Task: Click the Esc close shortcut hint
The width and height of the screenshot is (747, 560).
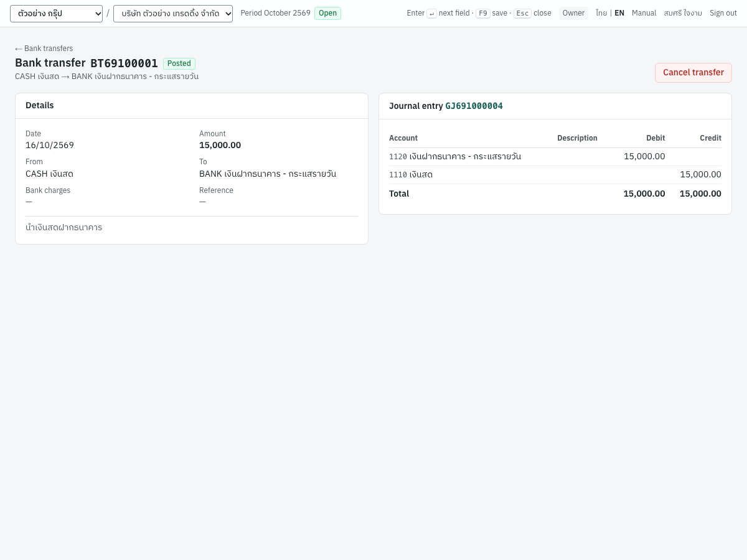Action: coord(532,13)
